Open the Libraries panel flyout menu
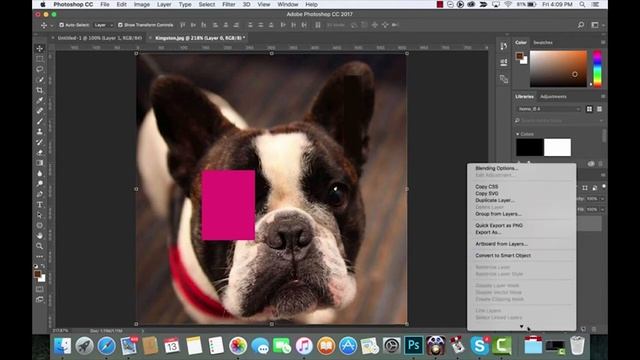This screenshot has width=640, height=360. coord(603,96)
